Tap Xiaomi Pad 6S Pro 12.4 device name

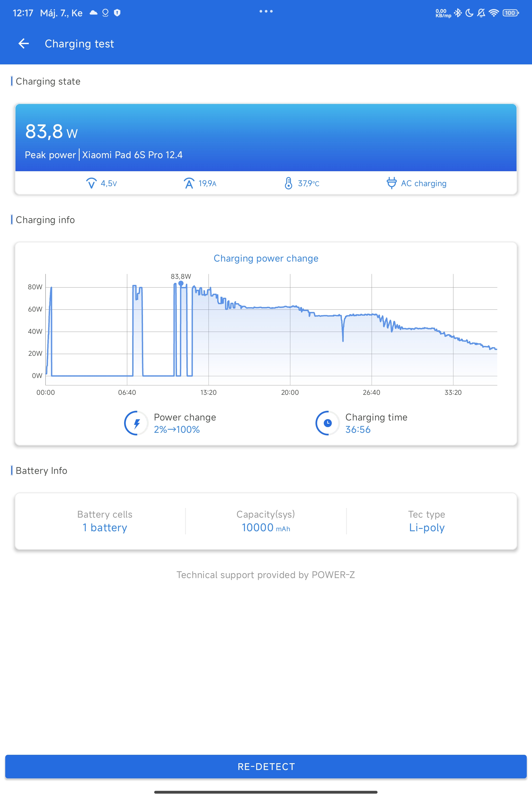(132, 155)
